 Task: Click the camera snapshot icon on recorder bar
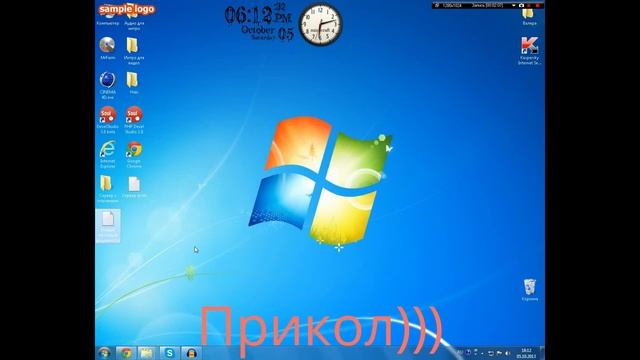[521, 5]
